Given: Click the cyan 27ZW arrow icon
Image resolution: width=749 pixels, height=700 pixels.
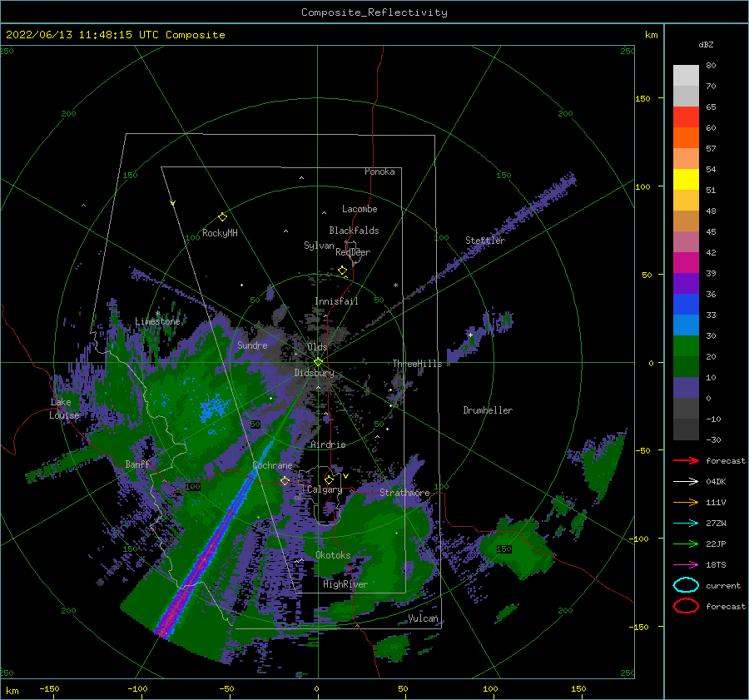Looking at the screenshot, I should [x=686, y=524].
